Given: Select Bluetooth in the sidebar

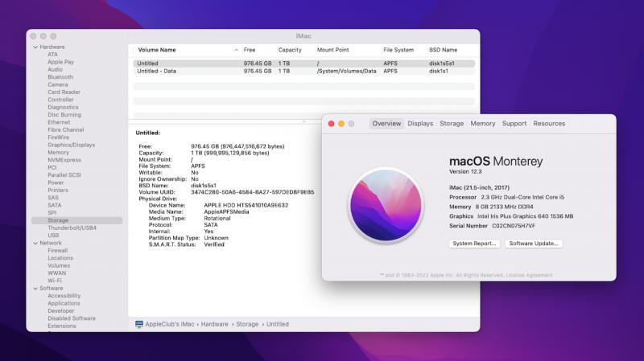Looking at the screenshot, I should click(x=60, y=77).
